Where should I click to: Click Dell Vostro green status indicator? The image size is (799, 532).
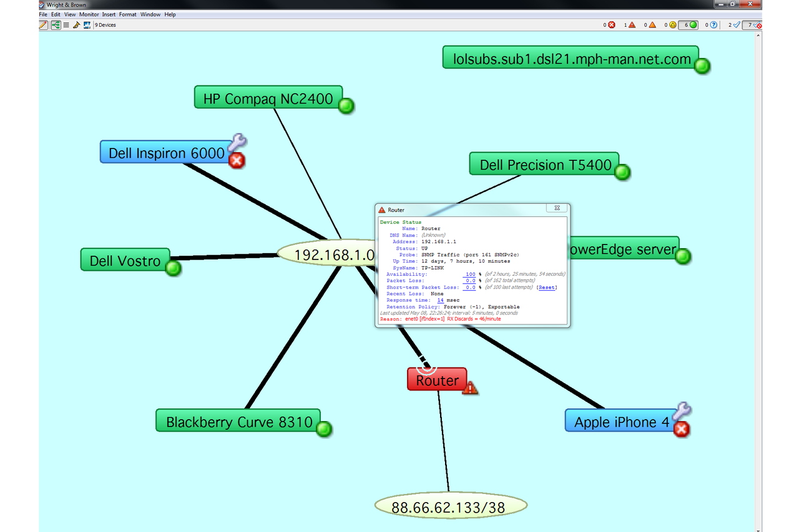coord(173,268)
